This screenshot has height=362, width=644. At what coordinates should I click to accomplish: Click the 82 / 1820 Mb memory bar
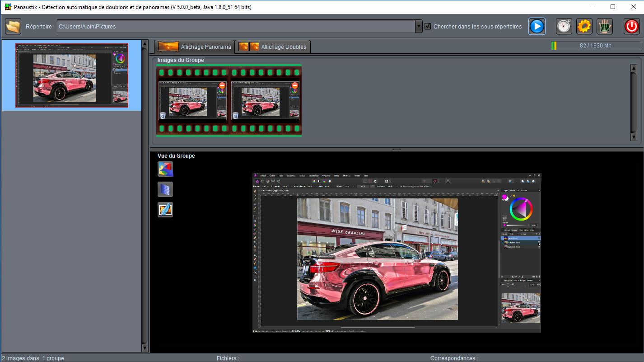click(x=596, y=46)
